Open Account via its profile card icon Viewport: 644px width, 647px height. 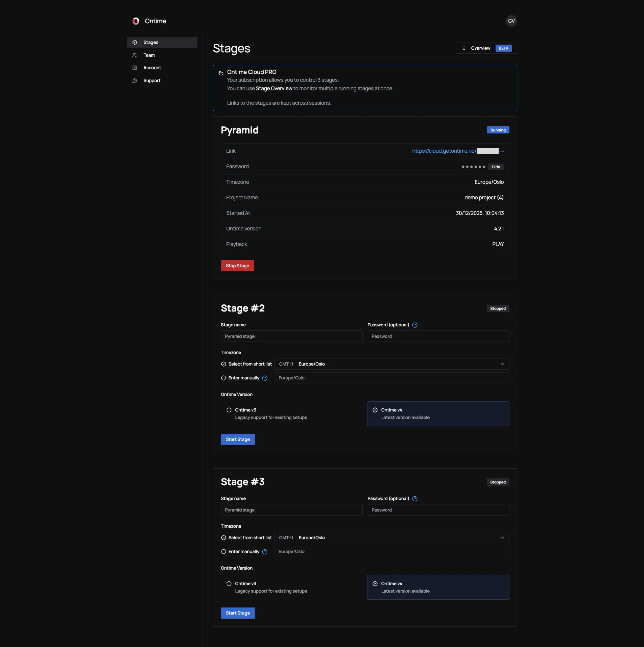click(x=135, y=68)
